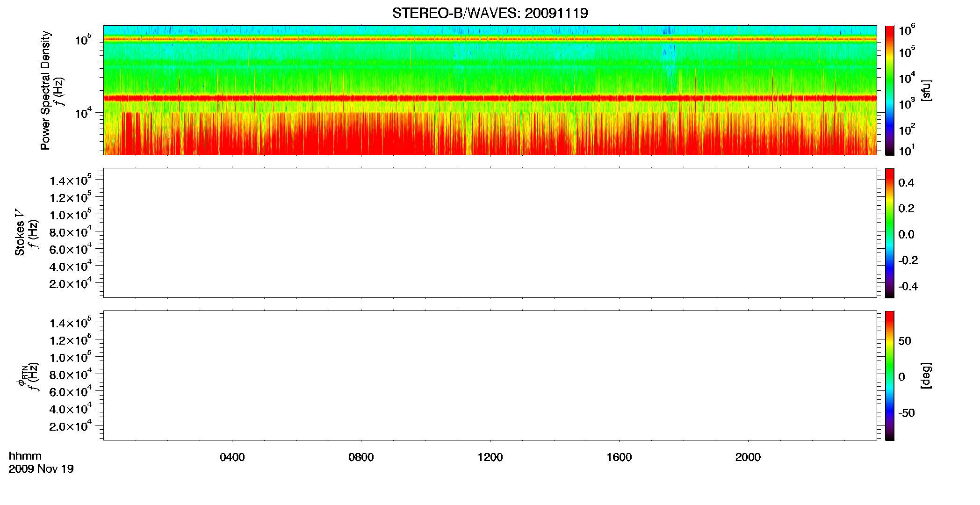
Task: Click the -50 tick on degree color bar
Action: [x=906, y=413]
